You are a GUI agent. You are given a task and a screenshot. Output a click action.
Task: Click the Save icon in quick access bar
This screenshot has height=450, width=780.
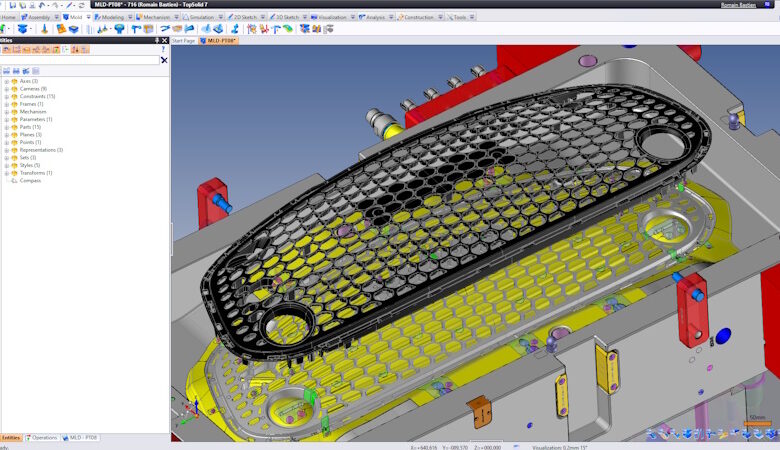pyautogui.click(x=12, y=5)
